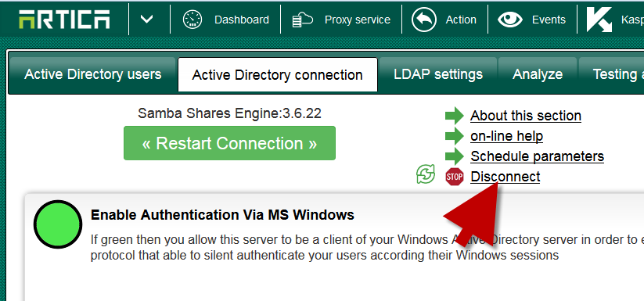Click the green refresh arrows icon

point(426,174)
